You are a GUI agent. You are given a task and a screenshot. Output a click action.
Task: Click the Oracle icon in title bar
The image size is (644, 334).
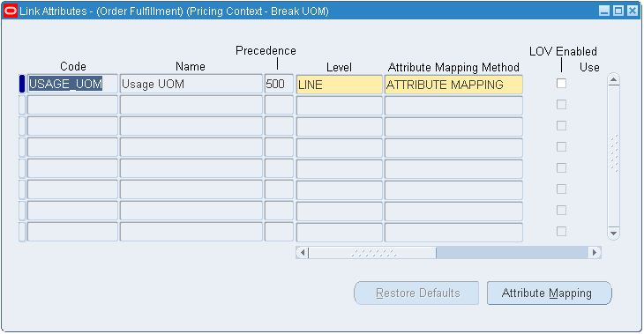pyautogui.click(x=11, y=11)
